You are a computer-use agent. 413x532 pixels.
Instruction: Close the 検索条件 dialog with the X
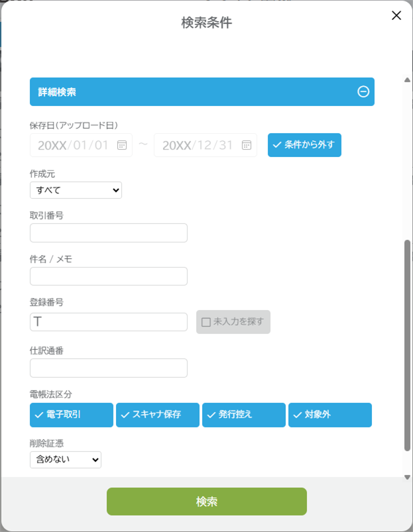tap(396, 15)
